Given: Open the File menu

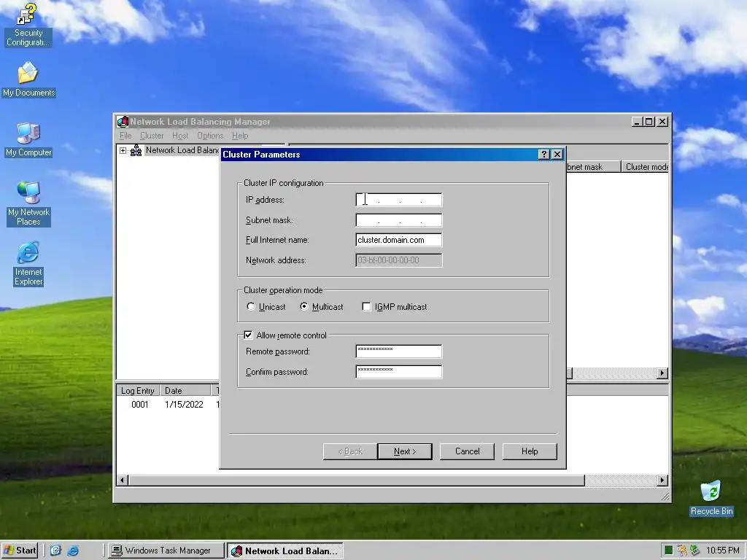Looking at the screenshot, I should tap(125, 136).
